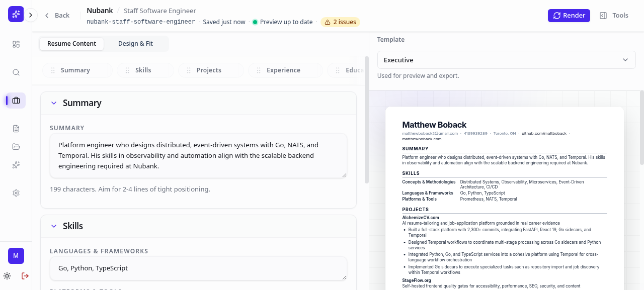Click the PROJECTS heading in resume preview
The height and width of the screenshot is (290, 644).
(x=415, y=210)
